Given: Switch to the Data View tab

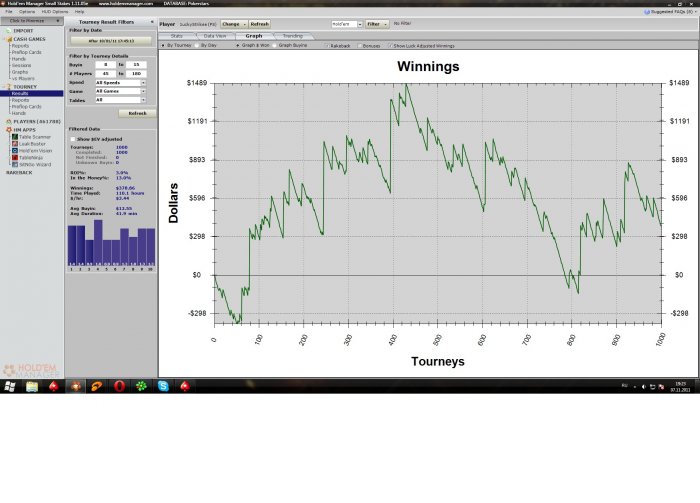Looking at the screenshot, I should (x=215, y=36).
